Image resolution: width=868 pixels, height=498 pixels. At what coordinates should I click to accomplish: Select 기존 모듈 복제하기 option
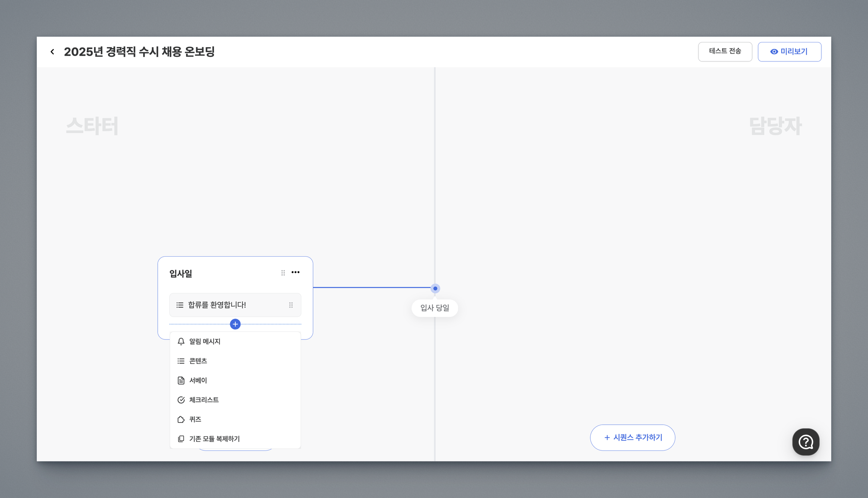(x=214, y=439)
